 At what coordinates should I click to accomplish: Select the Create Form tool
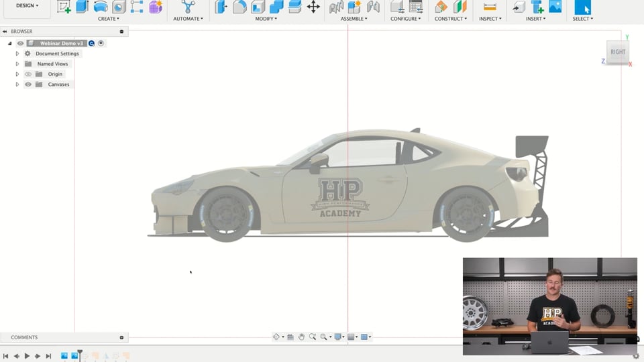156,7
